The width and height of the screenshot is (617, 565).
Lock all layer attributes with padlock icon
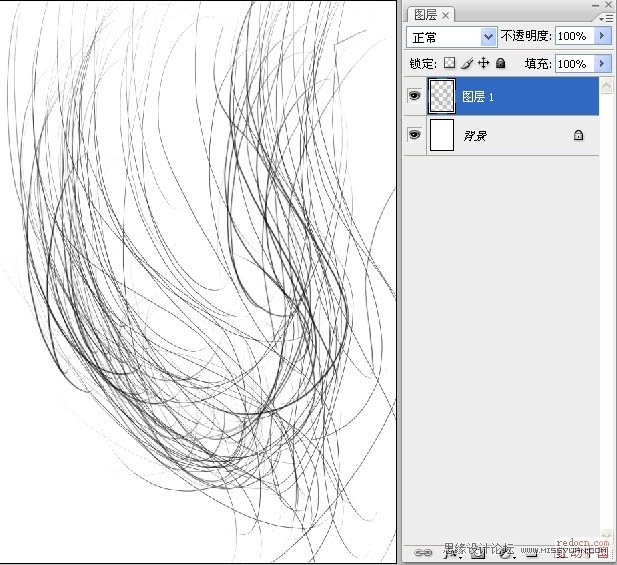tap(501, 63)
